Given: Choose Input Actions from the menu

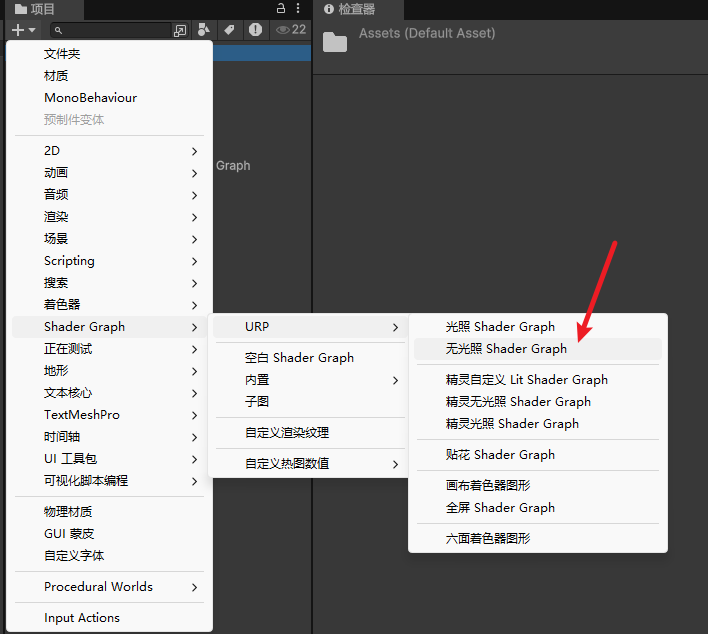Looking at the screenshot, I should [109, 618].
